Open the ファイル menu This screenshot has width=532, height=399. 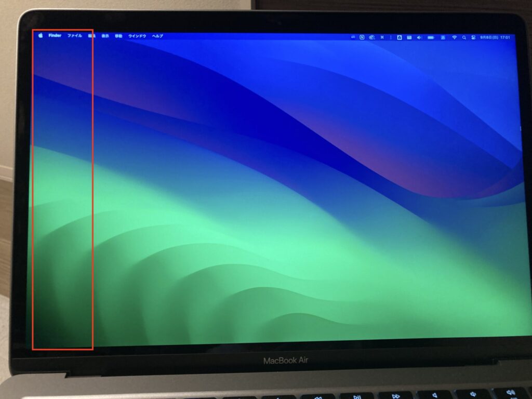point(75,36)
